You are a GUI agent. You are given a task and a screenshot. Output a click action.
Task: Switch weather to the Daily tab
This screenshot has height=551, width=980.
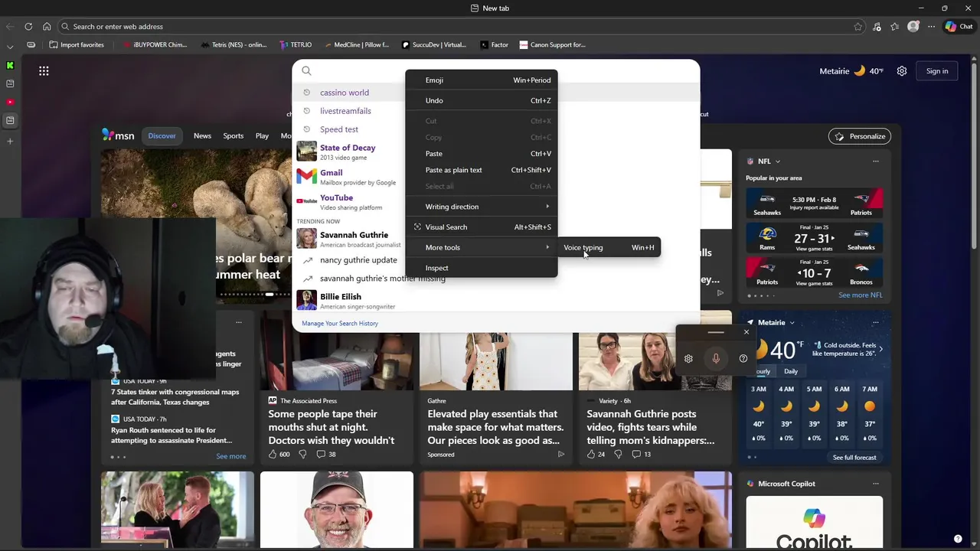click(791, 371)
